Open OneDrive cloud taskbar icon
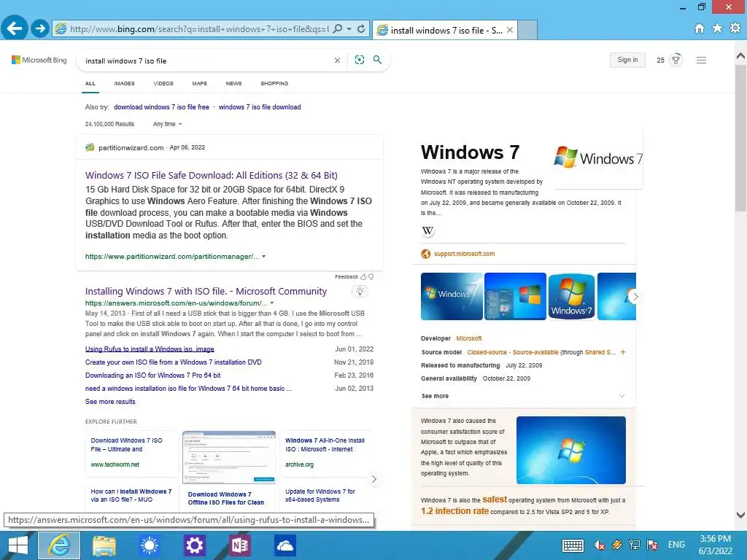 point(285,545)
